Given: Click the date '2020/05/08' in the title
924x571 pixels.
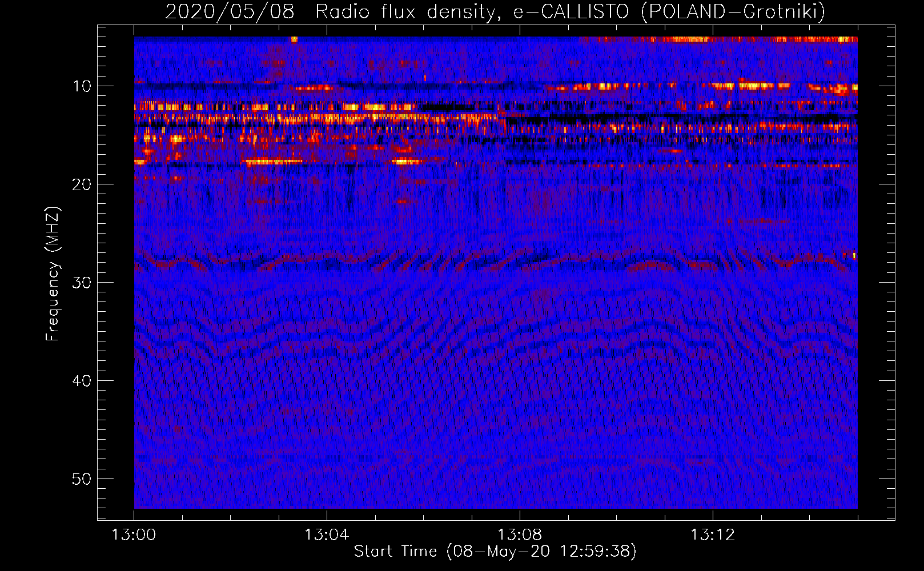Looking at the screenshot, I should pyautogui.click(x=230, y=11).
